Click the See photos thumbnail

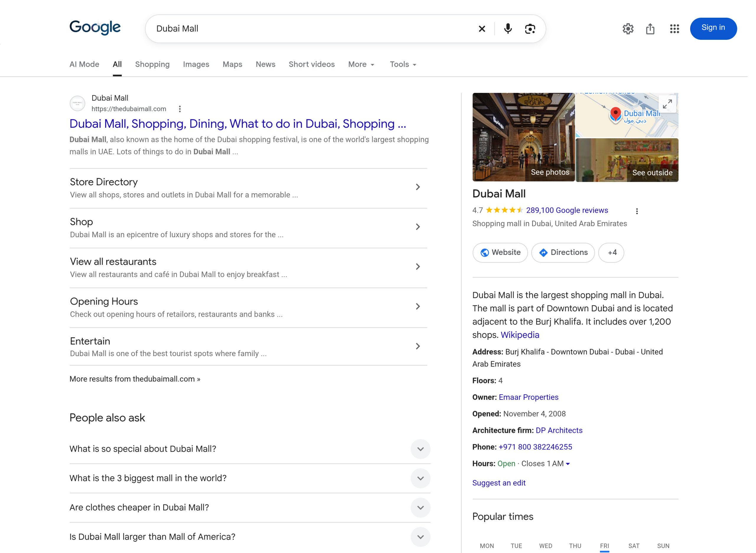click(524, 137)
